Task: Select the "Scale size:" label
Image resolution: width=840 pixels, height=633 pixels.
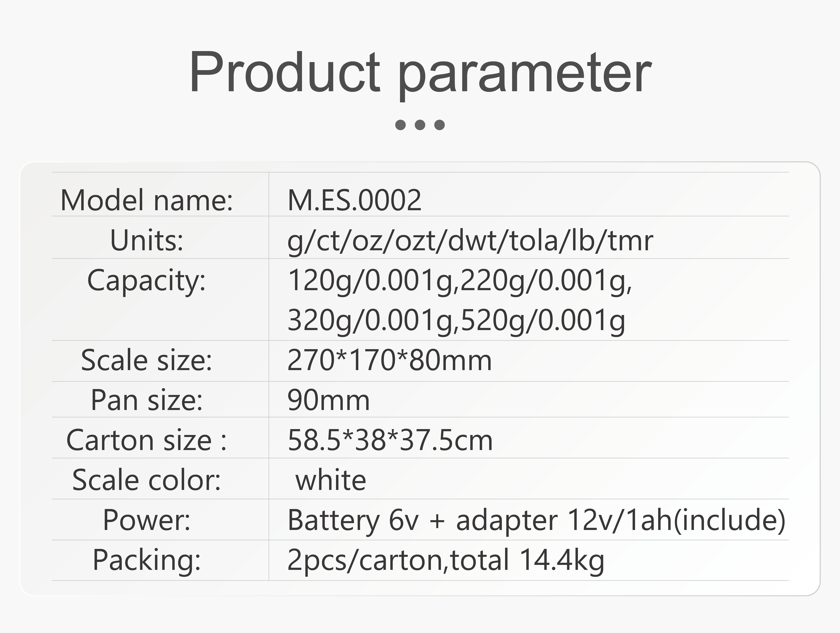Action: pos(147,360)
